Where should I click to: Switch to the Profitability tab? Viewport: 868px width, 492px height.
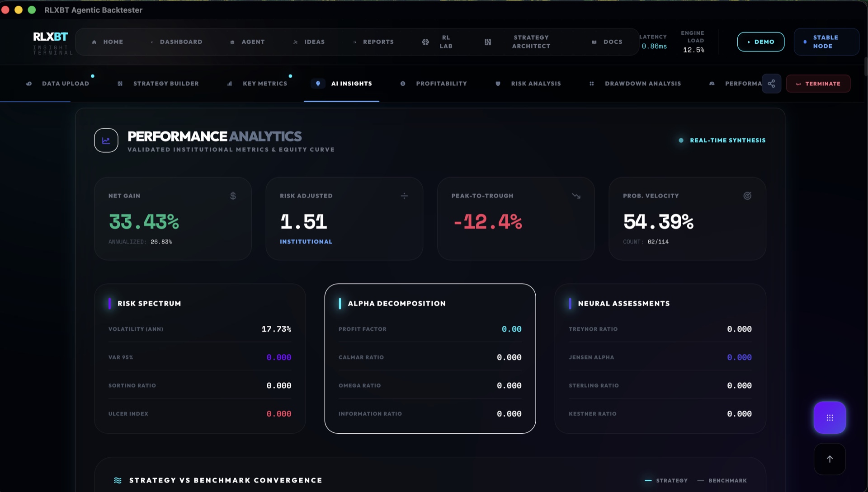point(434,84)
